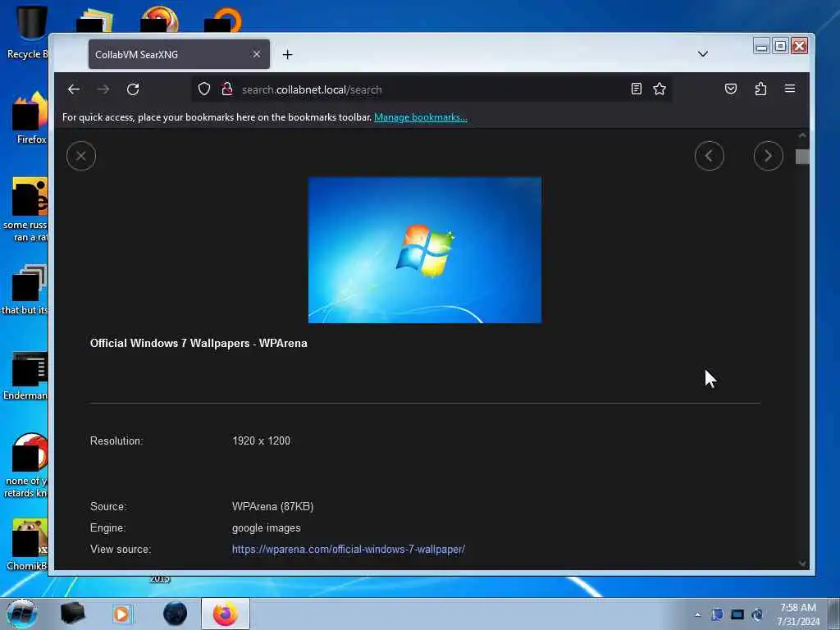Open the Firefox hamburger menu
The height and width of the screenshot is (630, 840).
tap(790, 89)
